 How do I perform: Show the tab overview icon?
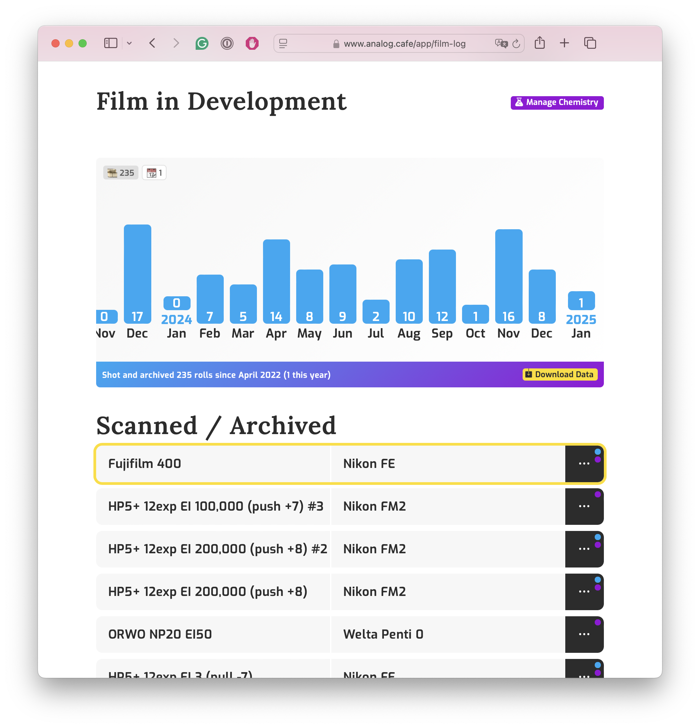(x=590, y=43)
